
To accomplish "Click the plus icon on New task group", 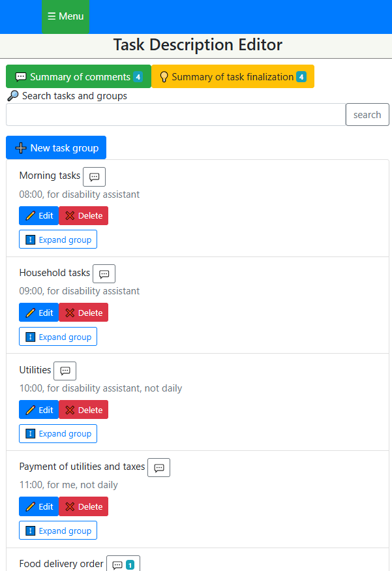I will click(21, 148).
